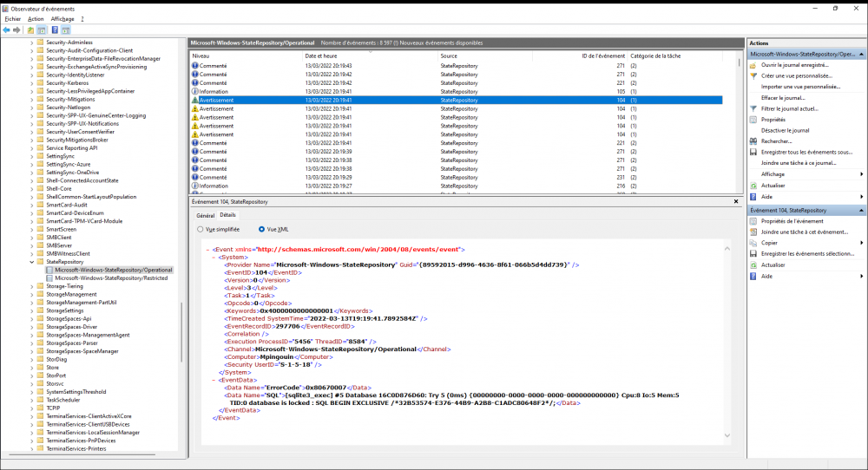Click the Help question mark toolbar icon
Viewport: 868px width, 470px height.
tap(54, 29)
